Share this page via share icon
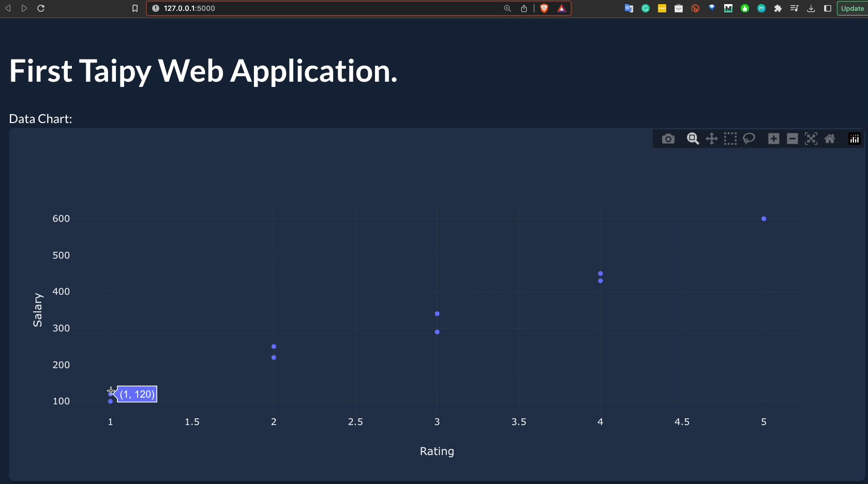Screen dimensions: 868x484 tap(524, 8)
